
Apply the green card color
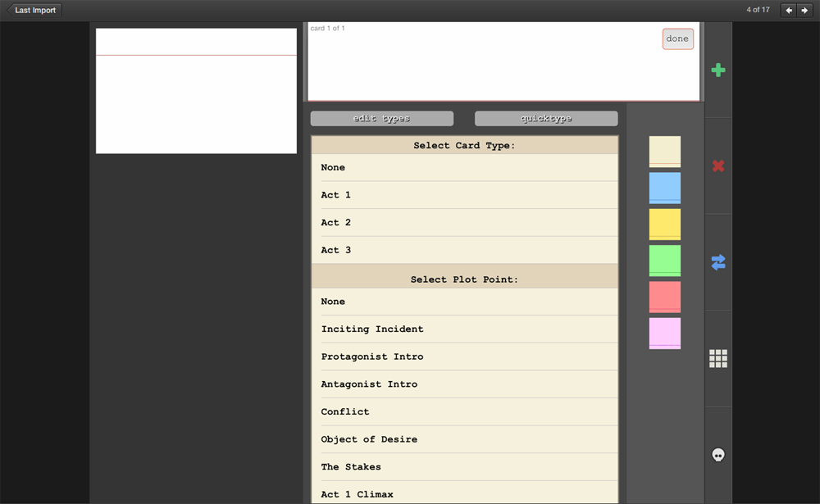pos(664,261)
